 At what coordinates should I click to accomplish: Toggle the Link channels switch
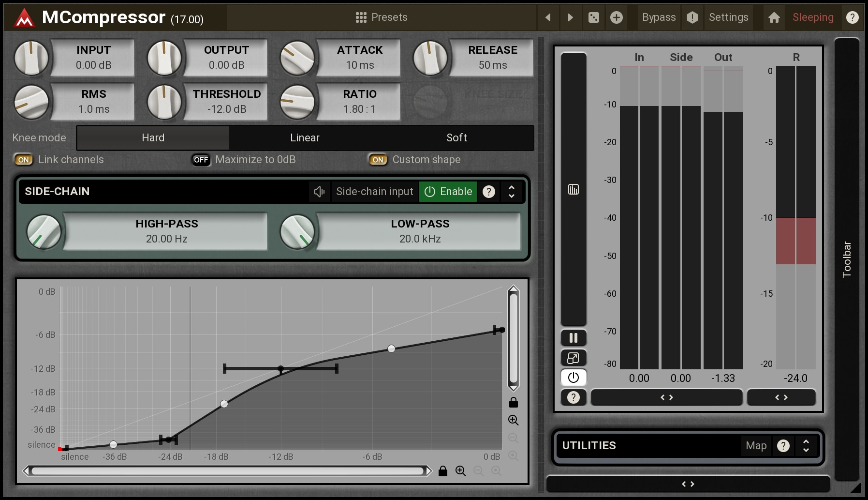point(24,160)
